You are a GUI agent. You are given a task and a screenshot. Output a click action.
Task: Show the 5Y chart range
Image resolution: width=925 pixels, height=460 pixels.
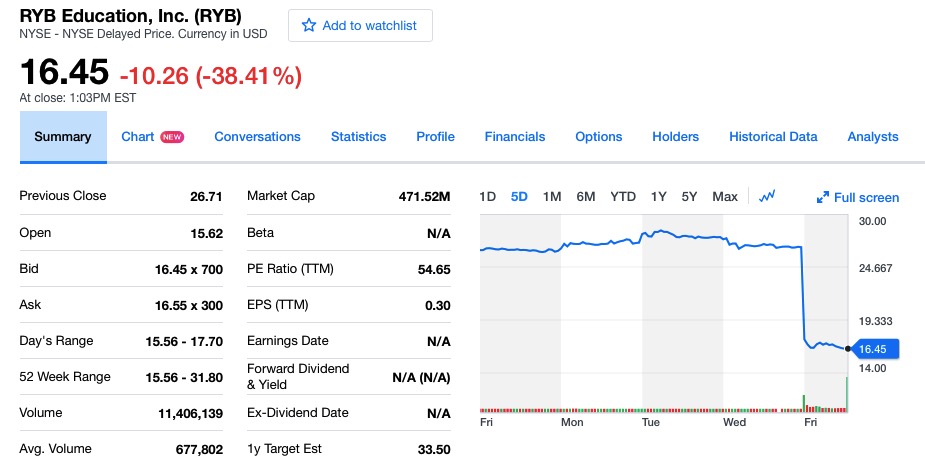[689, 196]
